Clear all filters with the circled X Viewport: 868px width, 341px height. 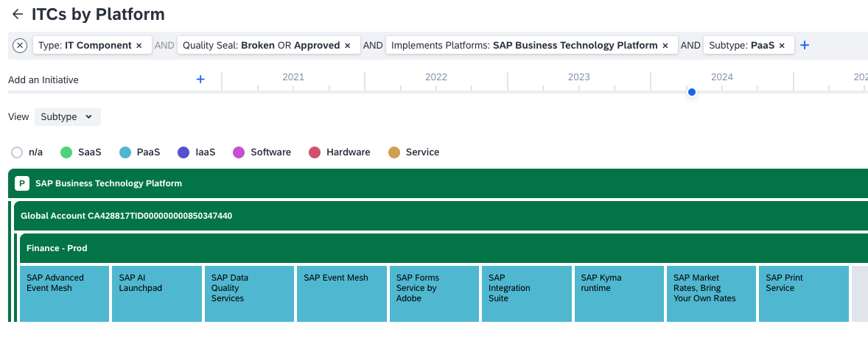[x=20, y=46]
